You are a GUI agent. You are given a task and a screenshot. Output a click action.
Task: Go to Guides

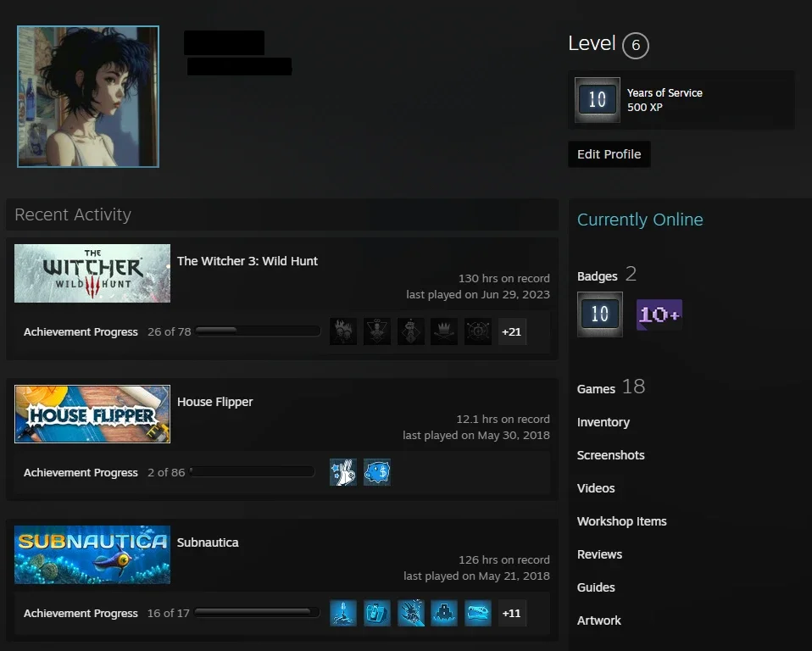tap(596, 587)
